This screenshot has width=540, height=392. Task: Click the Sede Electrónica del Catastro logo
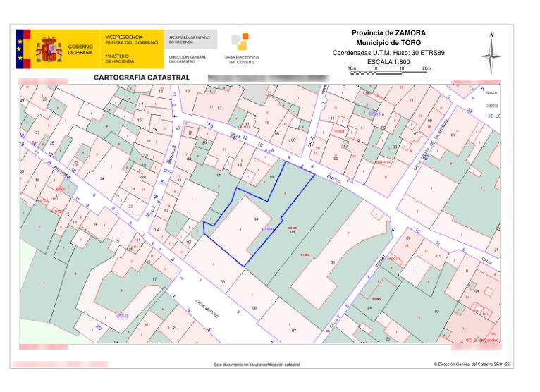(x=241, y=49)
